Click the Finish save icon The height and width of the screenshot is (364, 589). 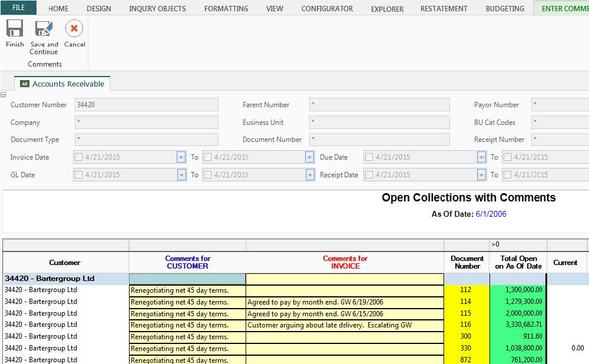[x=15, y=29]
